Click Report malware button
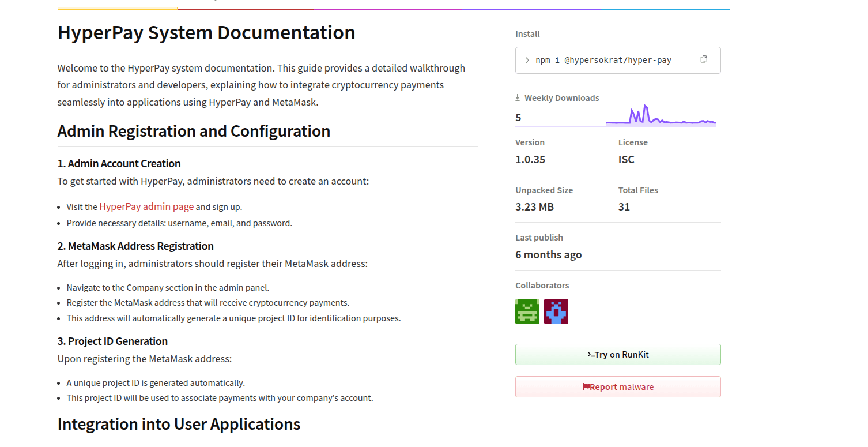 click(618, 387)
